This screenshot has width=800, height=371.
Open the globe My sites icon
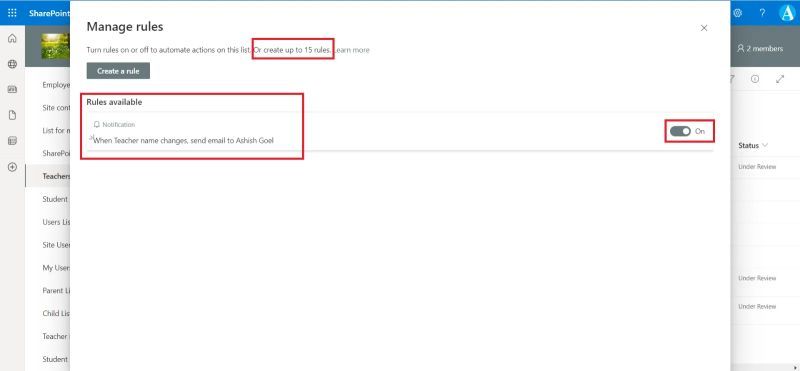pos(12,64)
